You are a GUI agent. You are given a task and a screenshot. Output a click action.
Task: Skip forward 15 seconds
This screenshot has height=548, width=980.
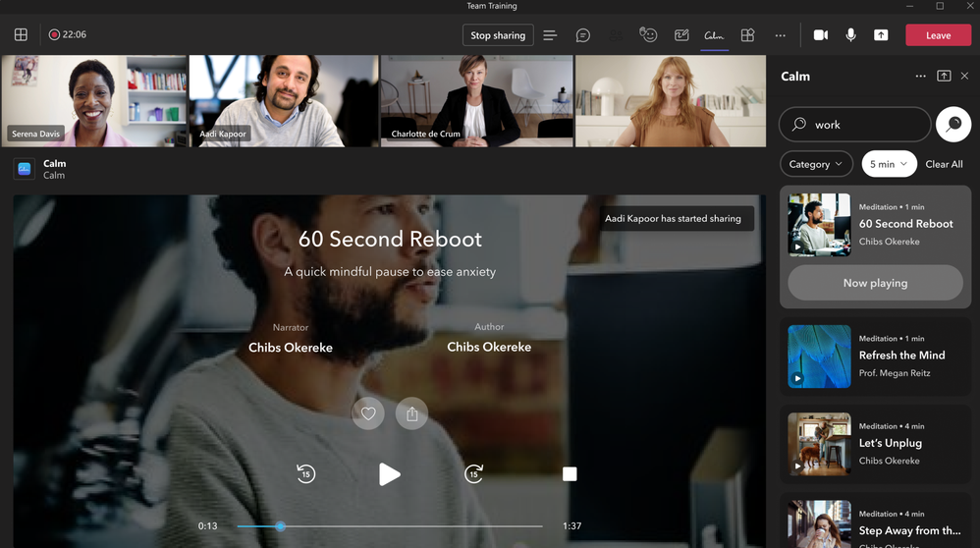click(473, 473)
